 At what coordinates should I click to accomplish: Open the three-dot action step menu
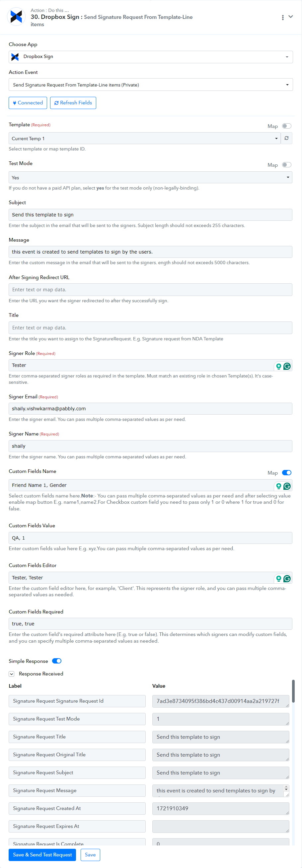click(x=282, y=17)
